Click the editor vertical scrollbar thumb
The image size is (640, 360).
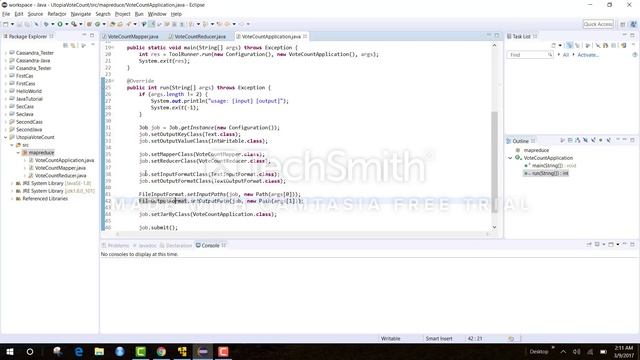494,162
